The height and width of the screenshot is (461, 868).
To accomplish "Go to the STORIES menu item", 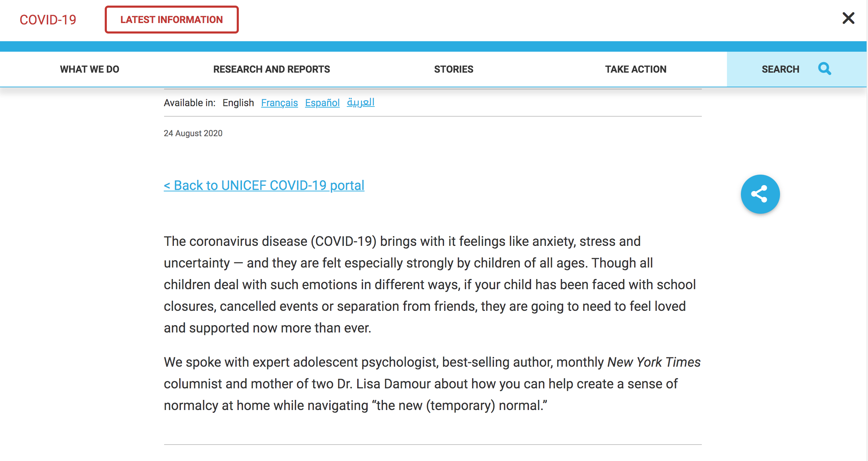I will (x=454, y=69).
